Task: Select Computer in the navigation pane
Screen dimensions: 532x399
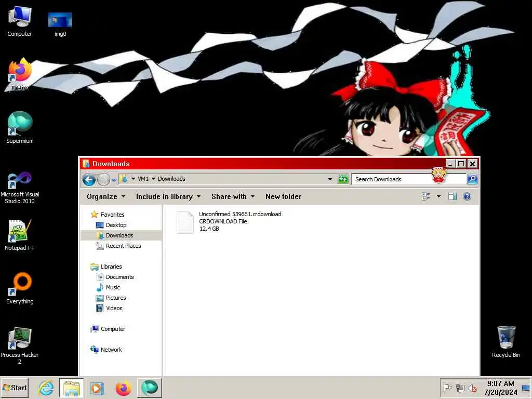Action: point(113,329)
